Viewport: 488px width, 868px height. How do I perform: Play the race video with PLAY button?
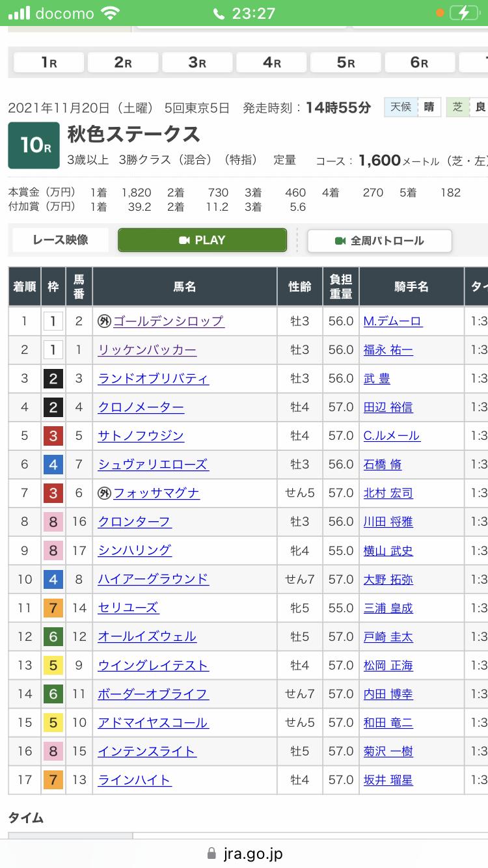202,240
